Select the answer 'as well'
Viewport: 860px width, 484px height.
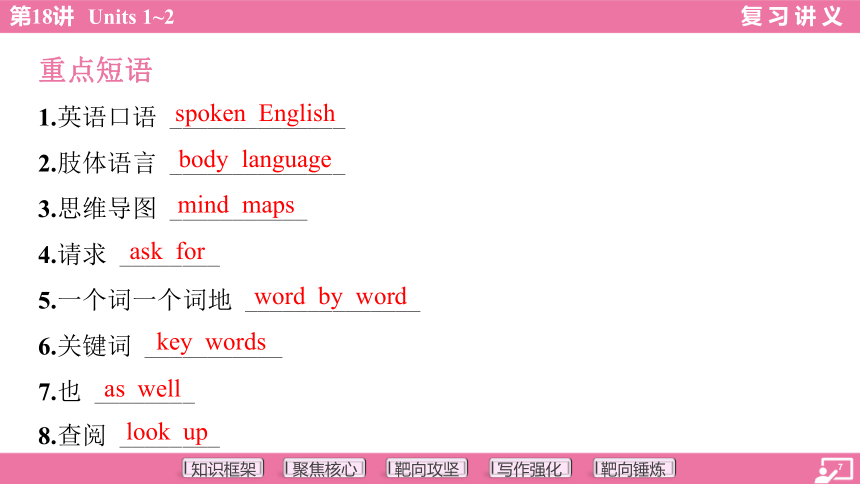[x=142, y=389]
